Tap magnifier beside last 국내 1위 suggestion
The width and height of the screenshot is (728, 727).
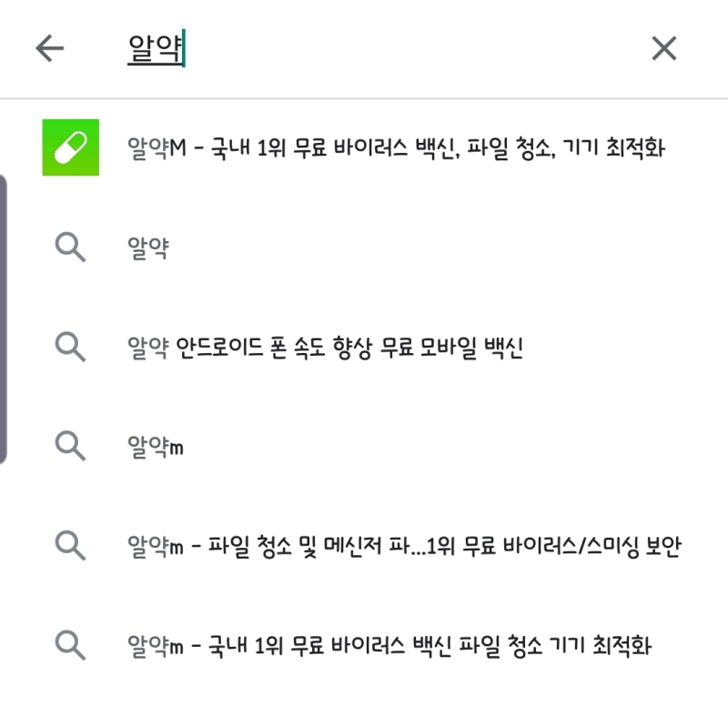70,645
